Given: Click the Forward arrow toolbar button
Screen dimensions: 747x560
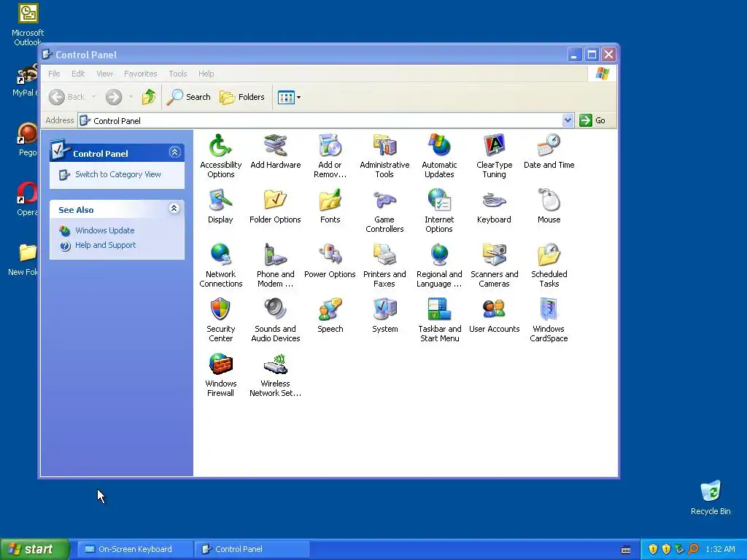Looking at the screenshot, I should coord(113,97).
